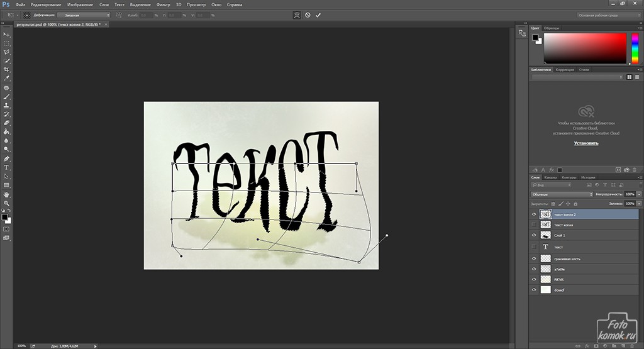
Task: Select the Move tool
Action: click(x=7, y=34)
